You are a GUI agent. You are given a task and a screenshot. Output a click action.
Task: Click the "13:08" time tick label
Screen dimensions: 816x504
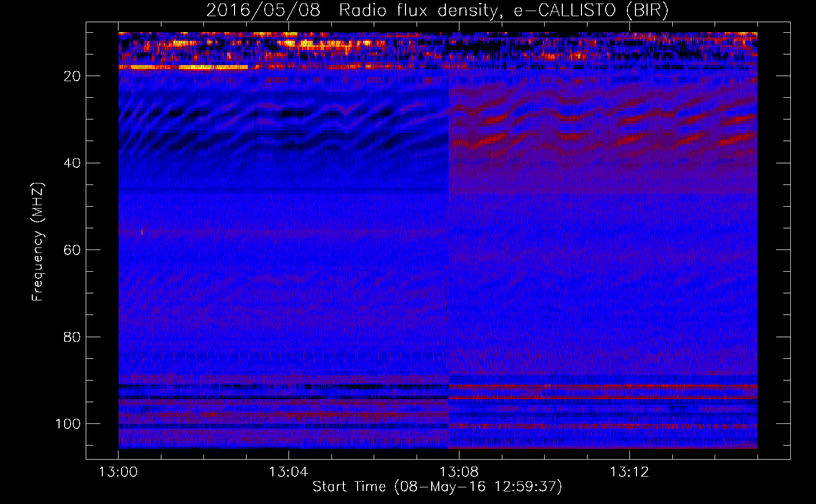point(459,472)
